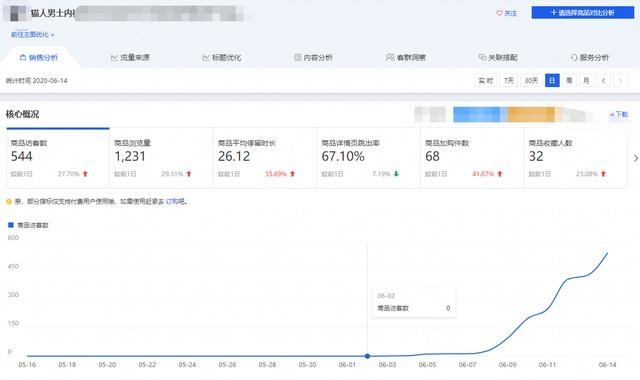Click the 下载 download link
640x380 pixels.
619,115
